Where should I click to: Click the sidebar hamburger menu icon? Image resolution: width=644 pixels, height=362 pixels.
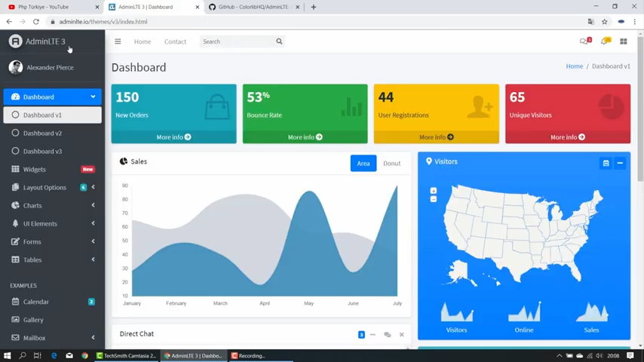(118, 41)
